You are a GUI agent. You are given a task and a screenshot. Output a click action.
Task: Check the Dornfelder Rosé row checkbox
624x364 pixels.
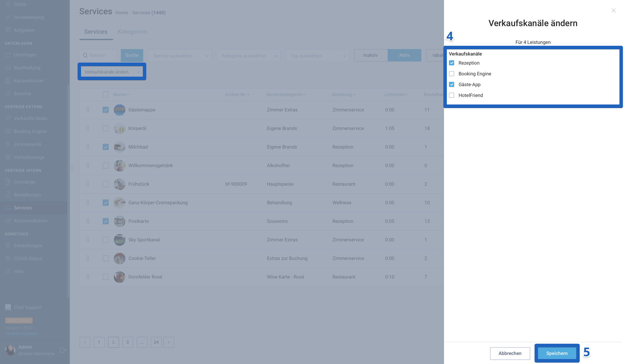coord(105,277)
